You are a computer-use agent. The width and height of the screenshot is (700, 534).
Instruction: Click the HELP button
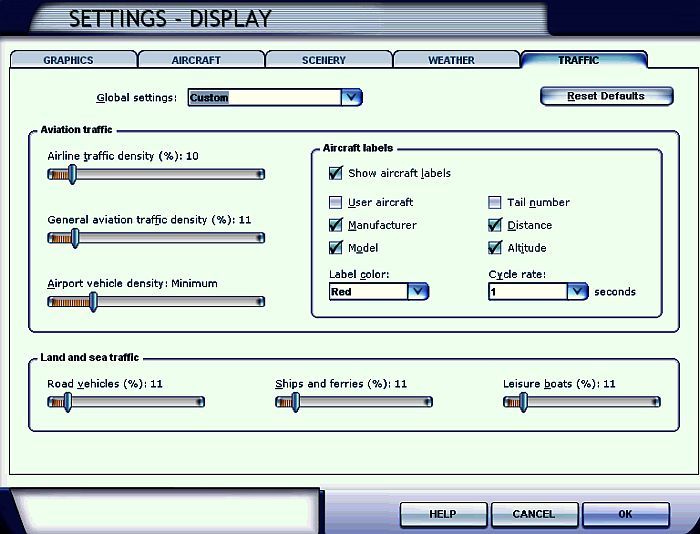(x=443, y=514)
